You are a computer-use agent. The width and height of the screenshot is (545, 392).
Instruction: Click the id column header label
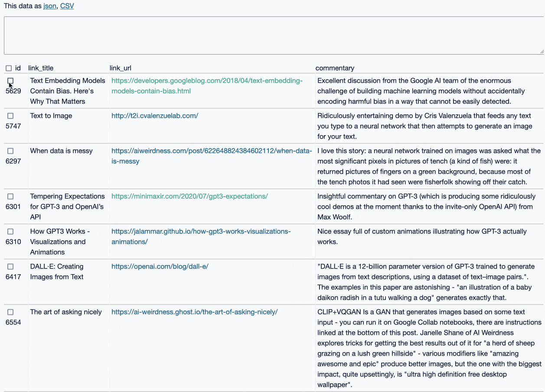18,68
